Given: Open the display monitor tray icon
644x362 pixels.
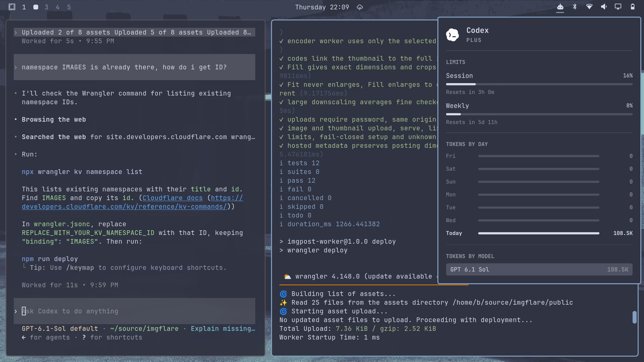Looking at the screenshot, I should (x=618, y=7).
